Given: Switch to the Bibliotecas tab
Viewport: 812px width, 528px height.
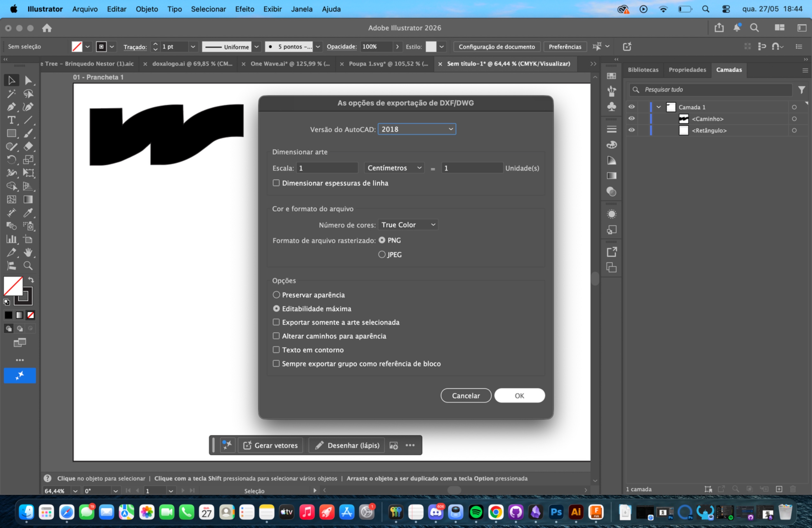Looking at the screenshot, I should click(643, 69).
